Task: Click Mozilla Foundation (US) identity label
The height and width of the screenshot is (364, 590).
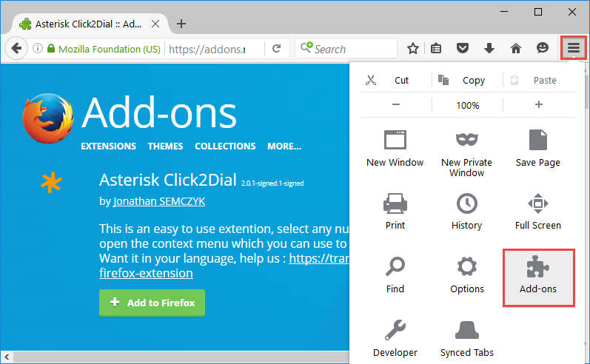Action: pyautogui.click(x=110, y=49)
